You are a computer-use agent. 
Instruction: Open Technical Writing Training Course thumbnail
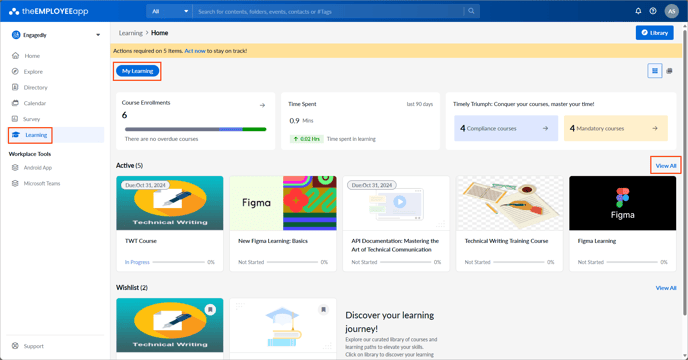(x=509, y=203)
